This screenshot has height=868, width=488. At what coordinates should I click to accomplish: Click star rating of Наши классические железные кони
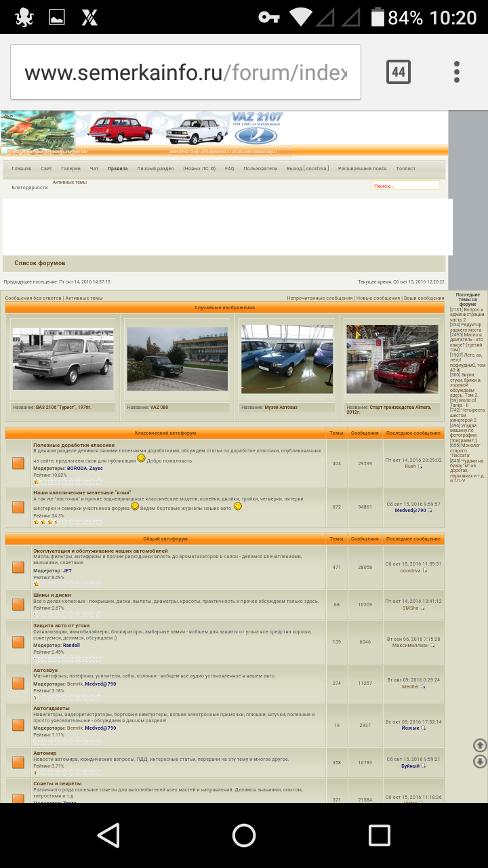67,522
